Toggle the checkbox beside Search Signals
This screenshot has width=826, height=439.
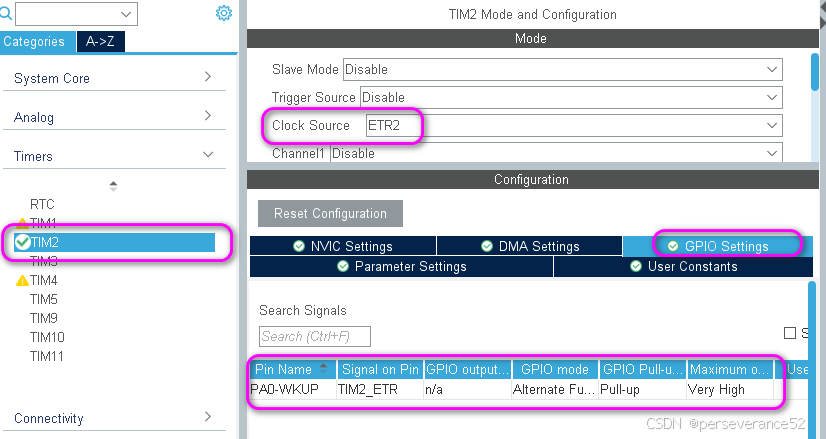point(790,333)
